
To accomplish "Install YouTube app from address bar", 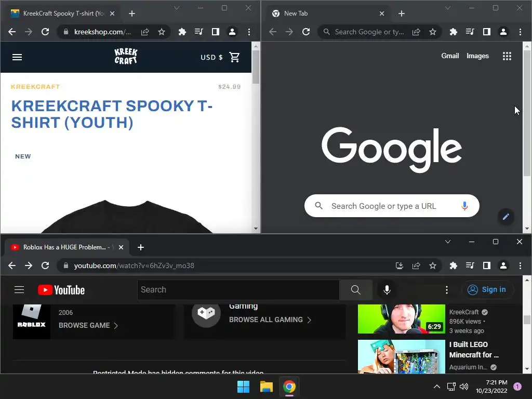I will [400, 265].
